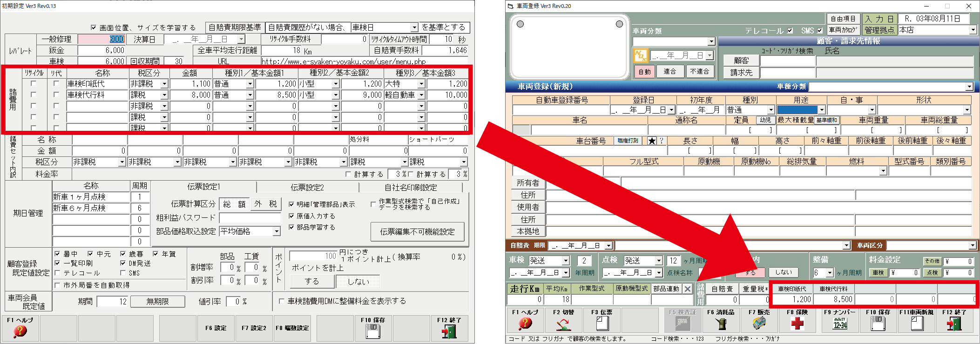Expand the 形状 dropdown

click(x=967, y=110)
